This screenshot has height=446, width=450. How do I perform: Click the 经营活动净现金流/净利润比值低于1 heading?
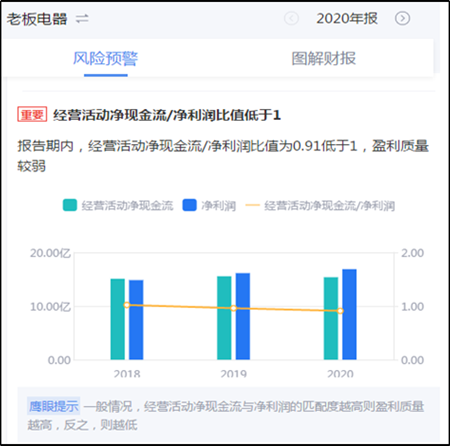[x=167, y=115]
